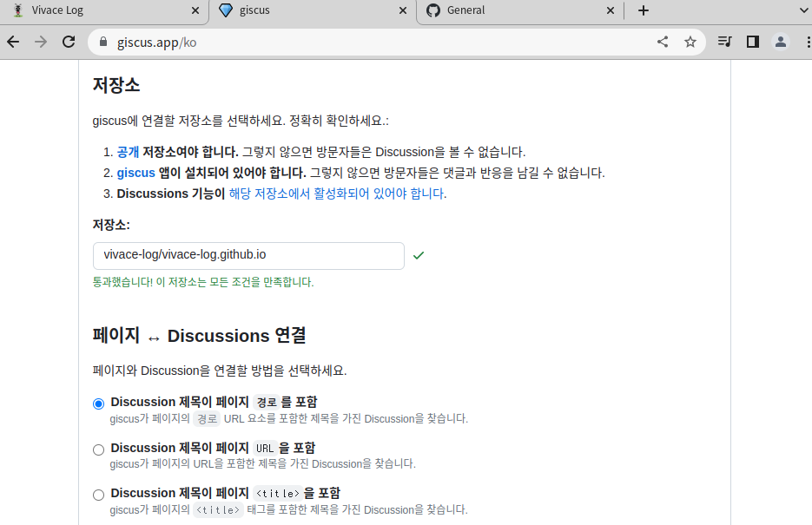Close the Vivace Log tab
The width and height of the screenshot is (812, 525).
195,10
